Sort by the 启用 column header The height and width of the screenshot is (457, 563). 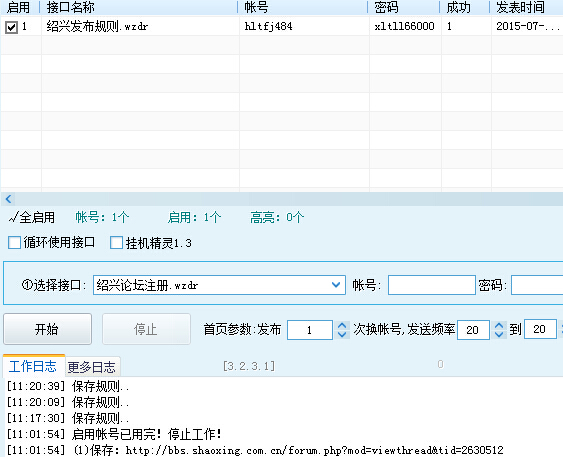(x=19, y=7)
